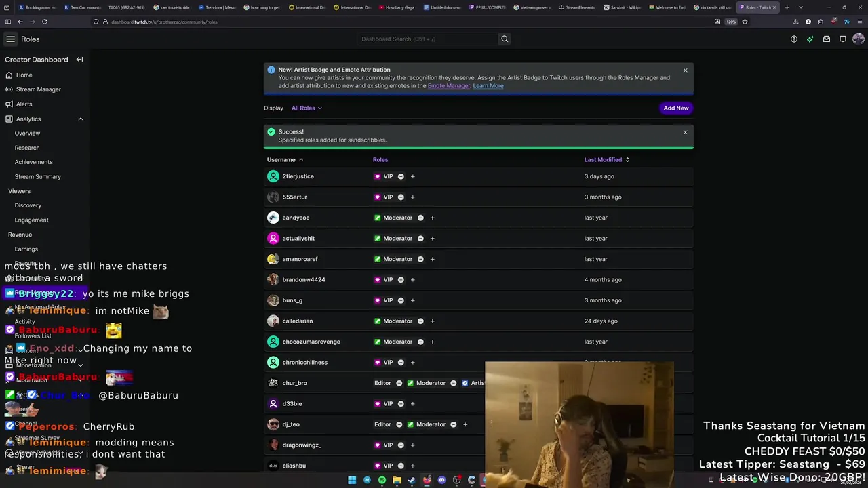Collapse the Analytics section chevron
The width and height of the screenshot is (868, 488).
(x=81, y=119)
